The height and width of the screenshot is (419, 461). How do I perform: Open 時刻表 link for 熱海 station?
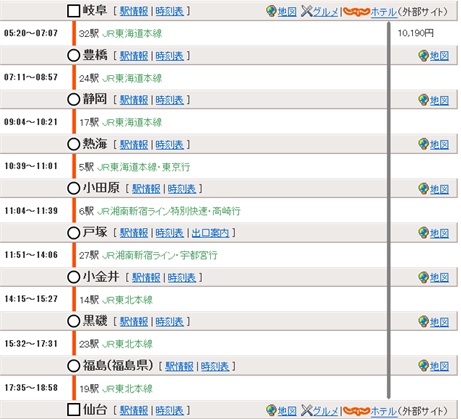170,145
